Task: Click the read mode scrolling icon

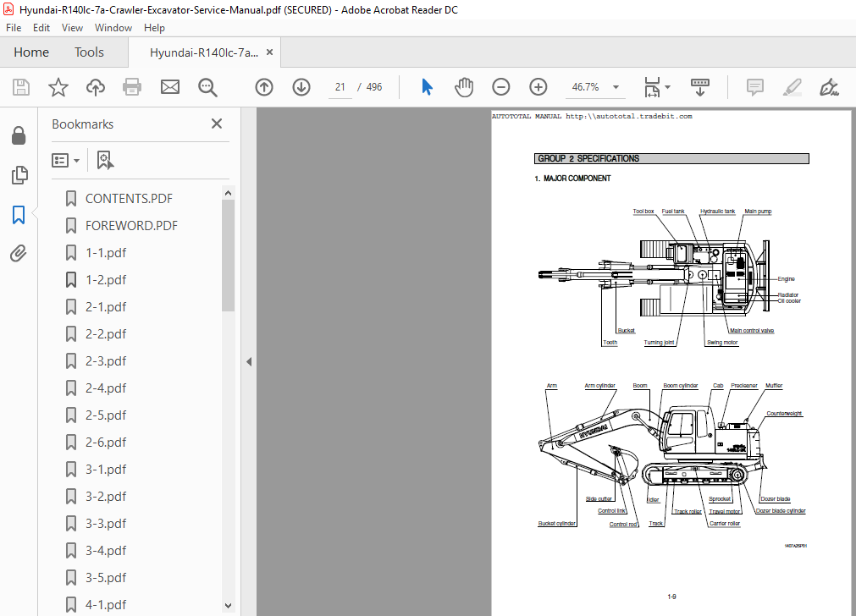Action: [700, 87]
